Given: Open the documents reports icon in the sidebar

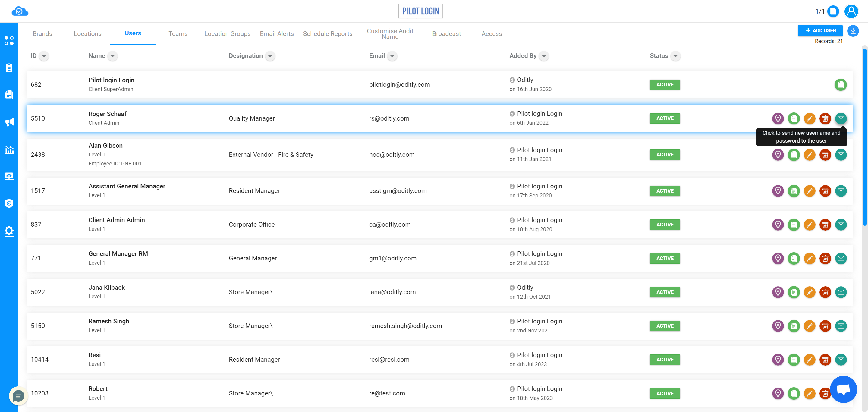Looking at the screenshot, I should pyautogui.click(x=9, y=95).
